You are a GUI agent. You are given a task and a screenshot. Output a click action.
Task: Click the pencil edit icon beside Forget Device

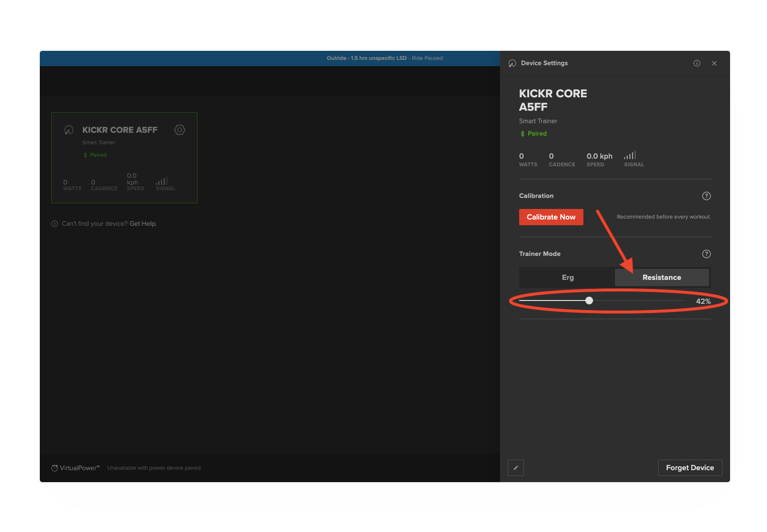pos(516,468)
